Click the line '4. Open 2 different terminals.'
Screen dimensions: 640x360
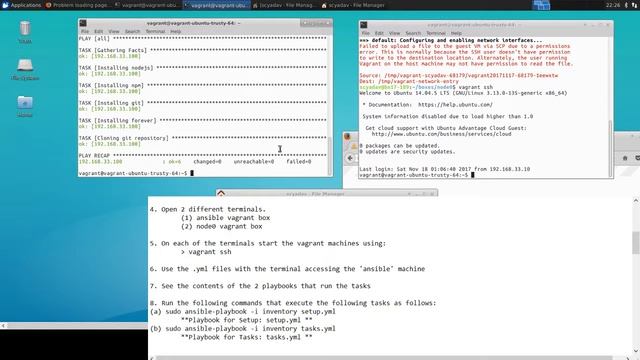(x=207, y=209)
